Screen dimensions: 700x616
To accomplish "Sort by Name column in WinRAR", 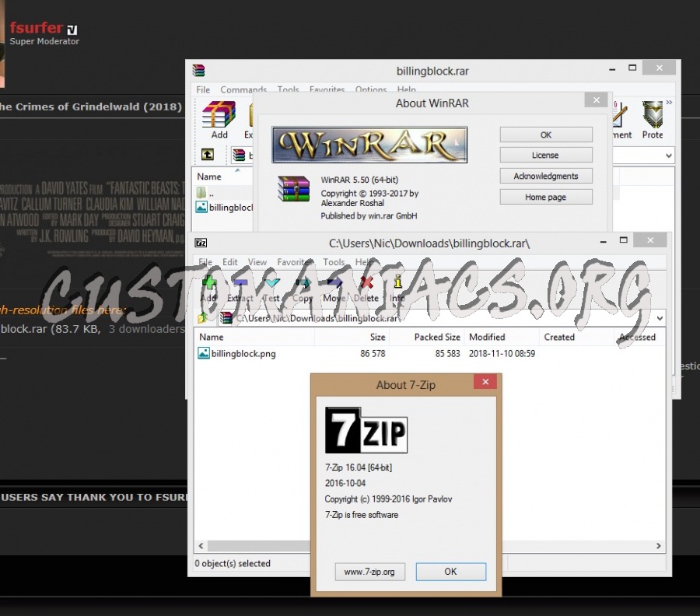I will pyautogui.click(x=222, y=177).
